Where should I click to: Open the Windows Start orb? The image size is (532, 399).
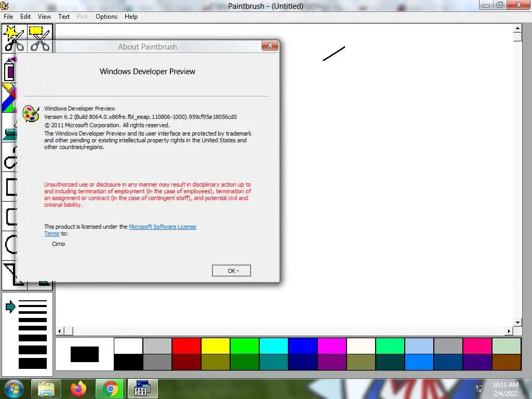pos(14,389)
